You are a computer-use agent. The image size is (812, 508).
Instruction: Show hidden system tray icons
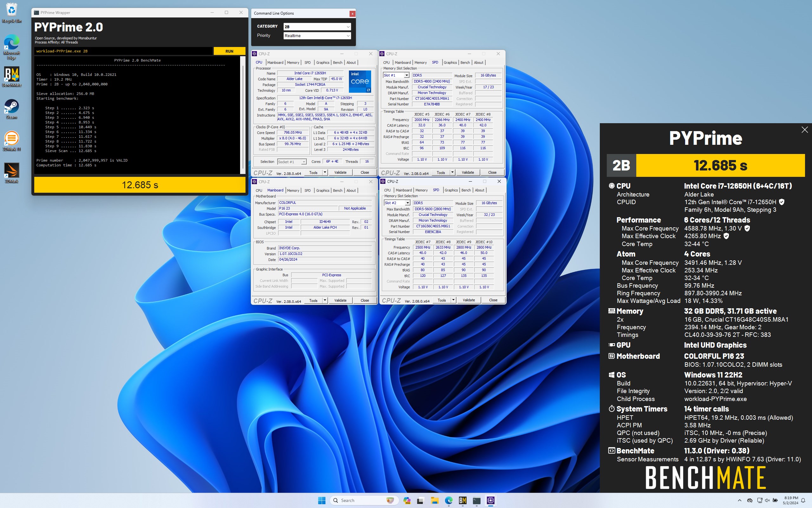pos(740,500)
